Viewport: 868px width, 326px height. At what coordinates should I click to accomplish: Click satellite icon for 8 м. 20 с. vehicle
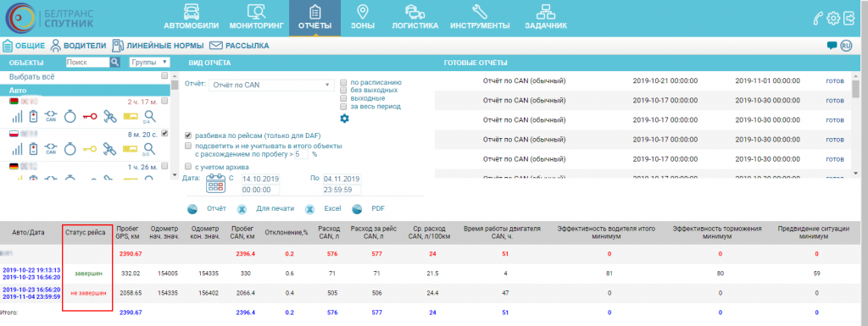(x=110, y=149)
